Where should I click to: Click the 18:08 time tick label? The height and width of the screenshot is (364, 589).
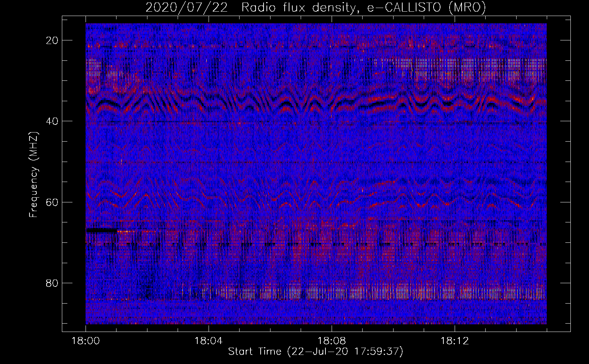[332, 341]
